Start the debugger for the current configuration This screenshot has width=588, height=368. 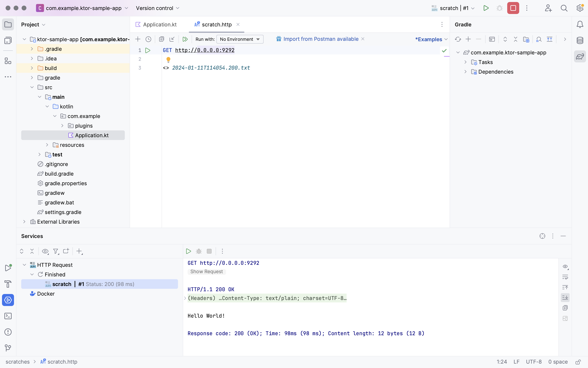[499, 8]
